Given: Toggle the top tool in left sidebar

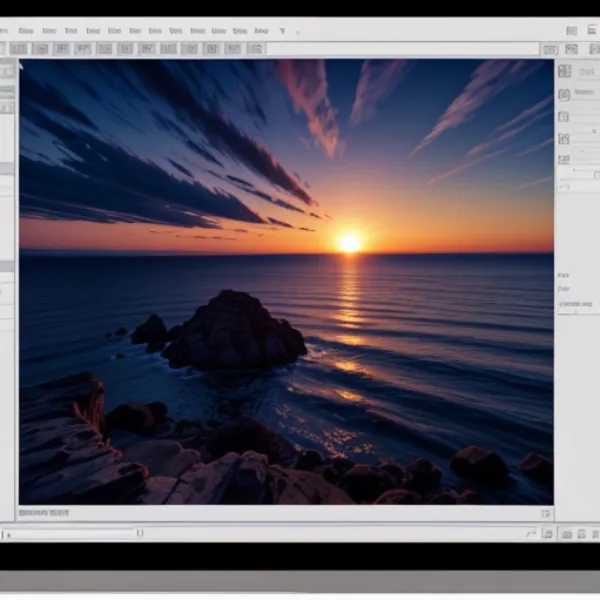Looking at the screenshot, I should coord(7,70).
